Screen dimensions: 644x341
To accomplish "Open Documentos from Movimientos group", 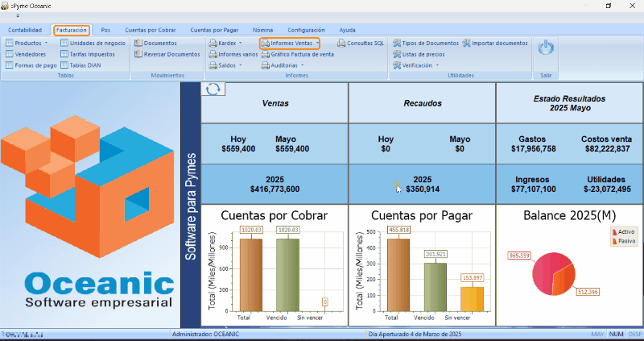I will pos(159,43).
